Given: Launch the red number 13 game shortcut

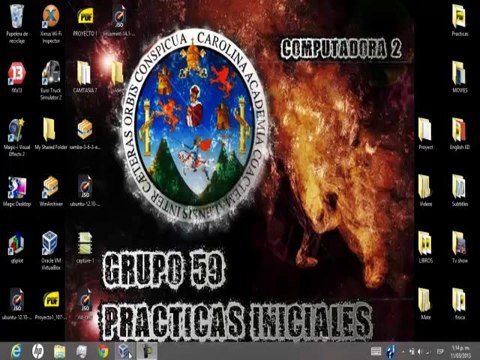Looking at the screenshot, I should (x=17, y=77).
